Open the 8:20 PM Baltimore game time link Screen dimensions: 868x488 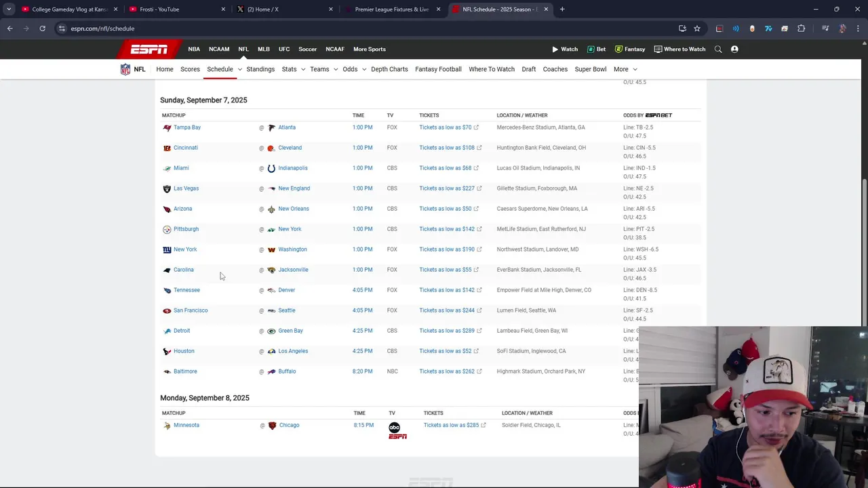pyautogui.click(x=362, y=371)
